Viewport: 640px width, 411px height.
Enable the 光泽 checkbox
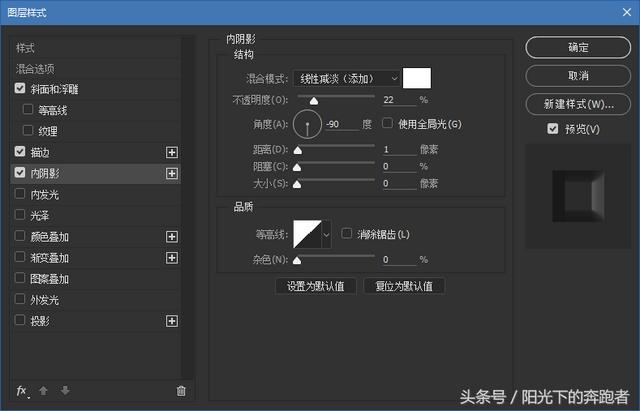[x=20, y=214]
